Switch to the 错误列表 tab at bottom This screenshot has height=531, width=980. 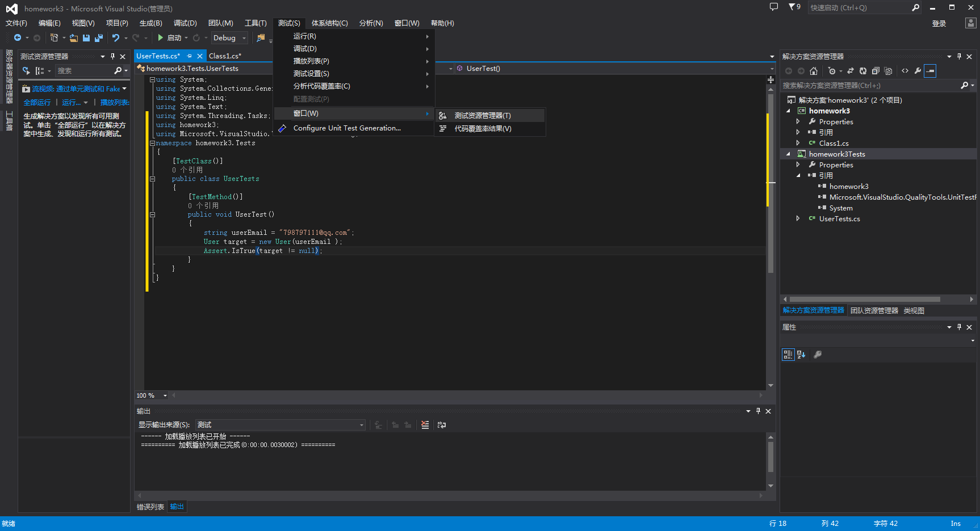coord(150,507)
